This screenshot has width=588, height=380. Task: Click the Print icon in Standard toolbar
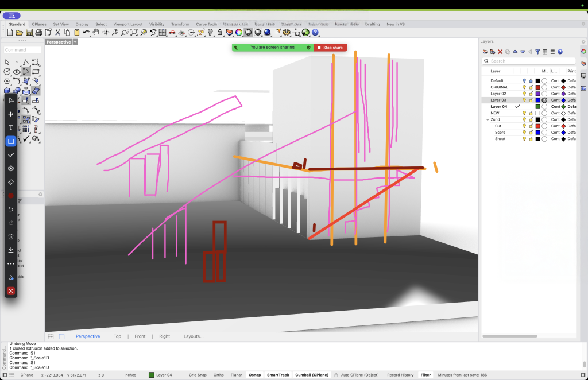coord(38,33)
